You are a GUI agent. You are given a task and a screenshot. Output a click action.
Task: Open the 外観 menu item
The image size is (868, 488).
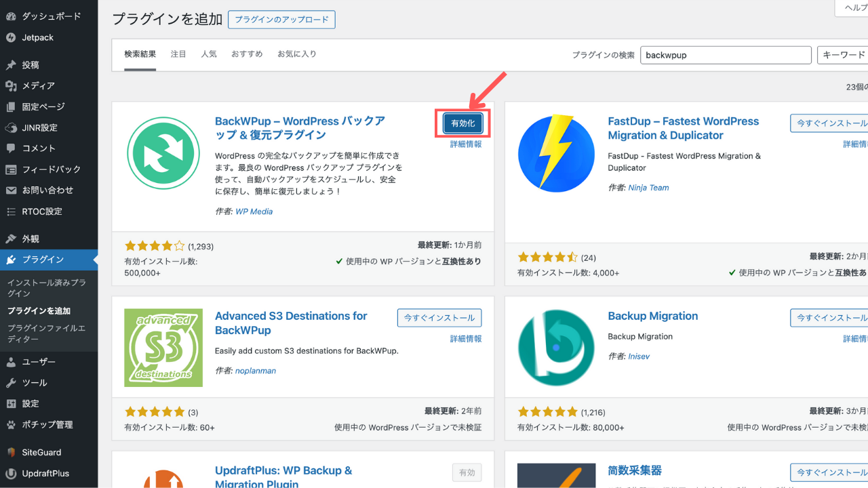pos(31,239)
